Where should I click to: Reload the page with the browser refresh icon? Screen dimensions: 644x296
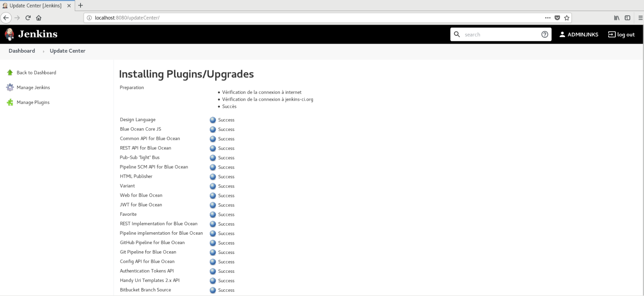click(x=28, y=18)
